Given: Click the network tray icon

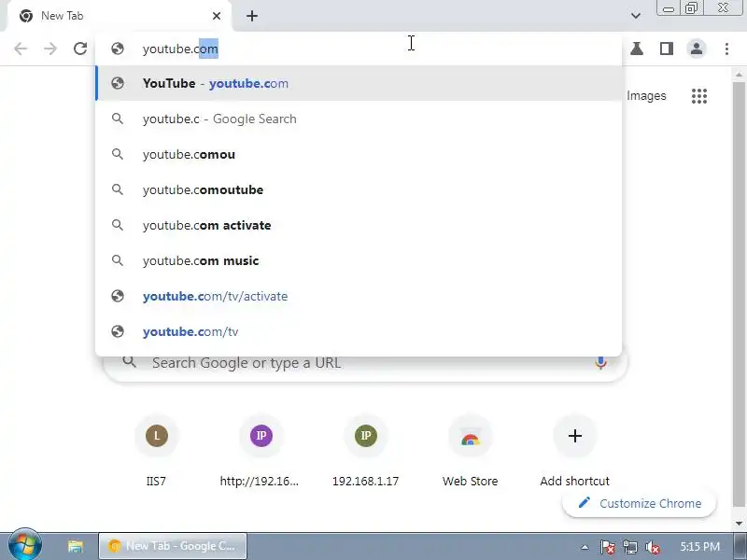Looking at the screenshot, I should (x=629, y=547).
